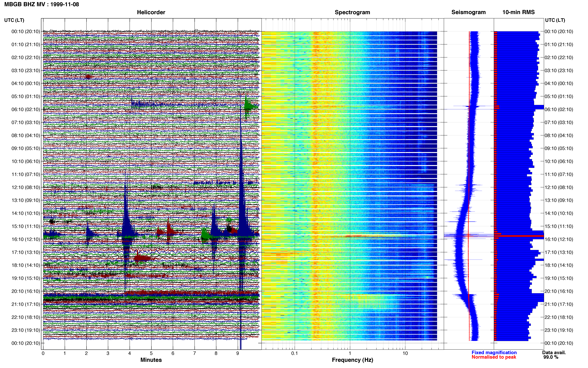
Task: Click '07:10 (03:10)' on the left time axis
Action: (26, 122)
